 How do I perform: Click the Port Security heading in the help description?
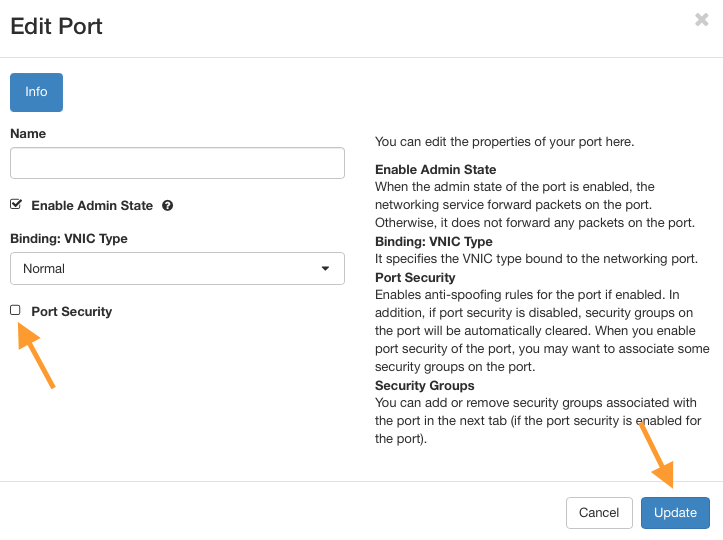[x=415, y=278]
